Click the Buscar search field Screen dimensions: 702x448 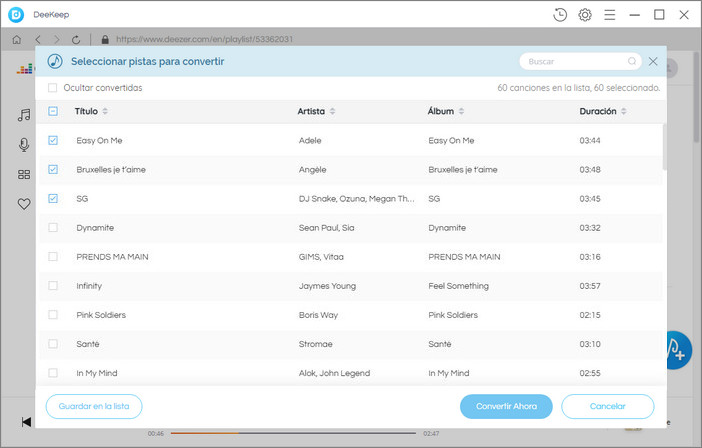(x=578, y=61)
